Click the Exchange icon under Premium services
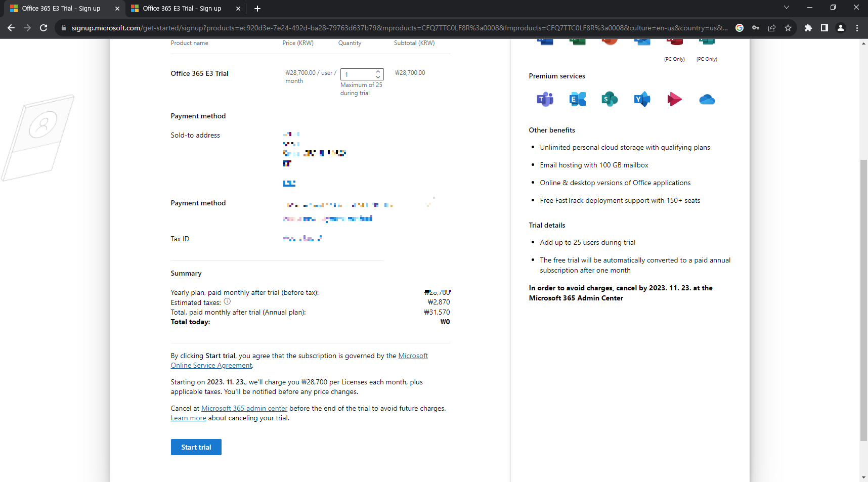This screenshot has height=482, width=868. click(x=577, y=99)
